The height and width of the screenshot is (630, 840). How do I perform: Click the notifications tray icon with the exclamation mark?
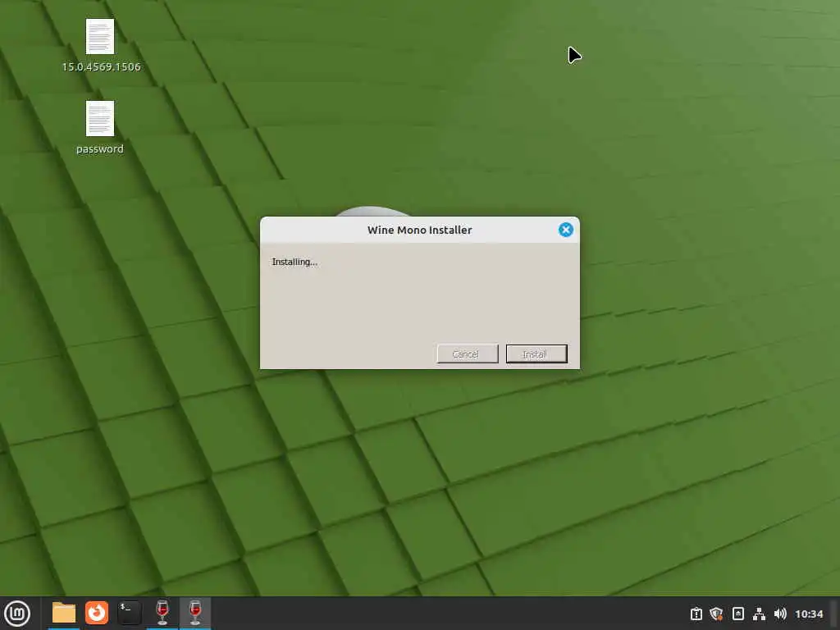(696, 614)
